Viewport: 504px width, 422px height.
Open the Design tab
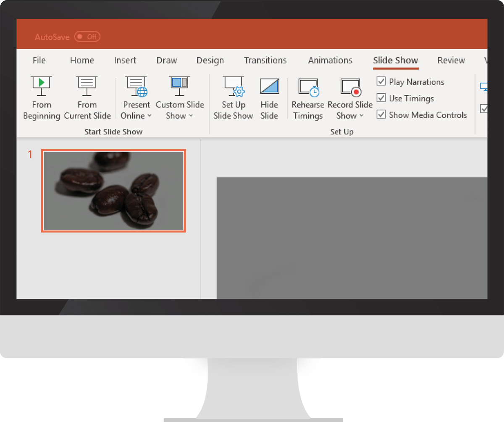pos(210,60)
